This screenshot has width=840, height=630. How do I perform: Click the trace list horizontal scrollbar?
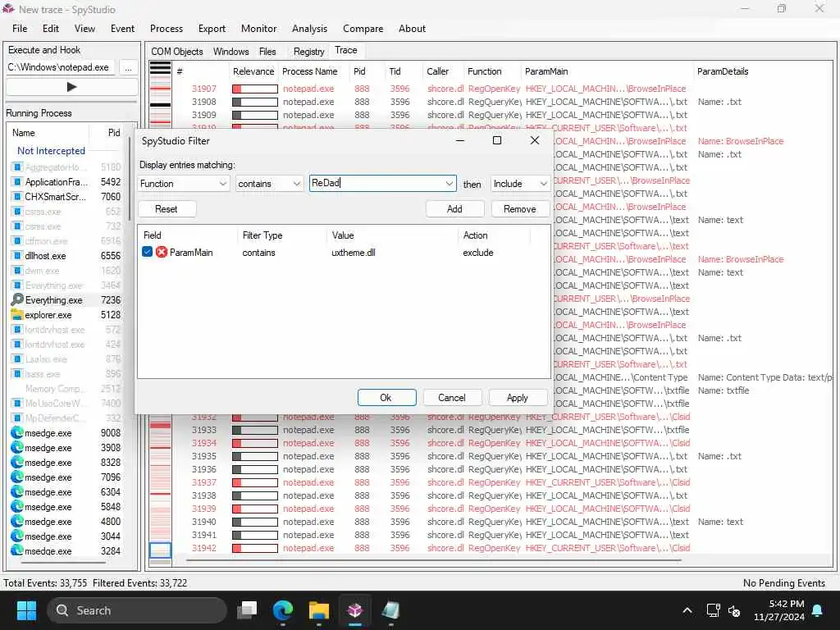434,560
